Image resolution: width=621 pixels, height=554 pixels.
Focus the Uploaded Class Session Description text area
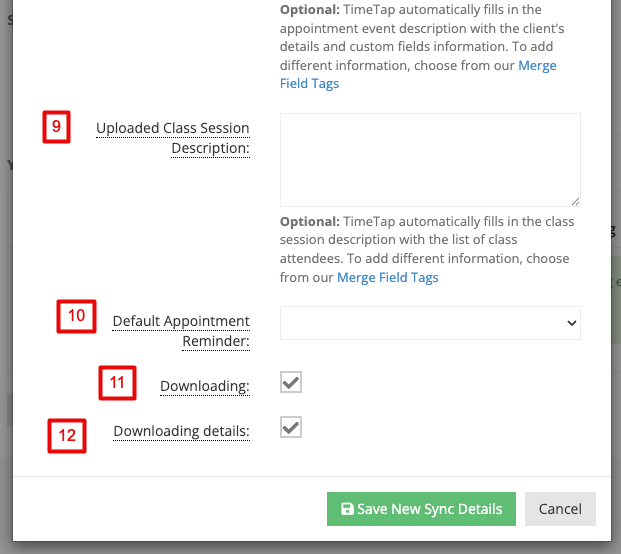pos(430,160)
